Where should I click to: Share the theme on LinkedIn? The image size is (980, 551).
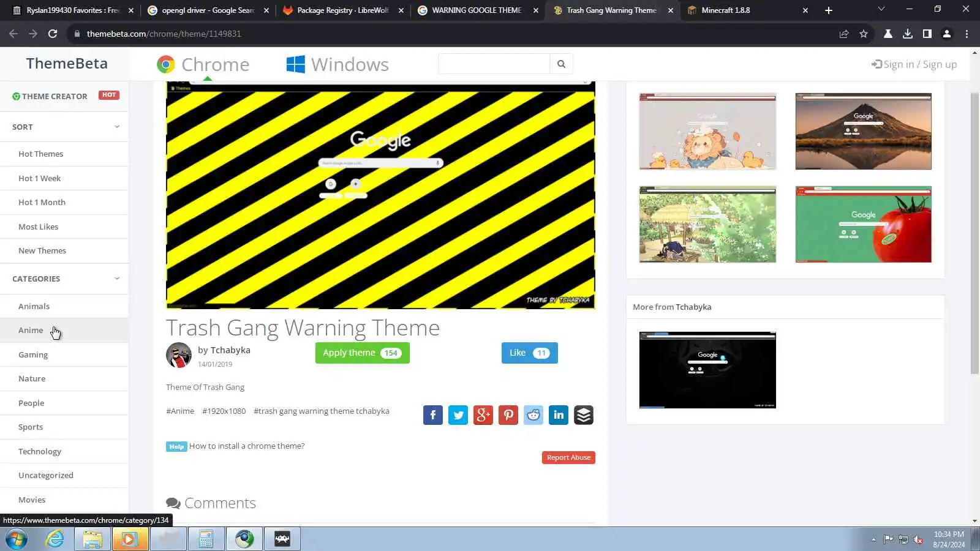coord(559,415)
